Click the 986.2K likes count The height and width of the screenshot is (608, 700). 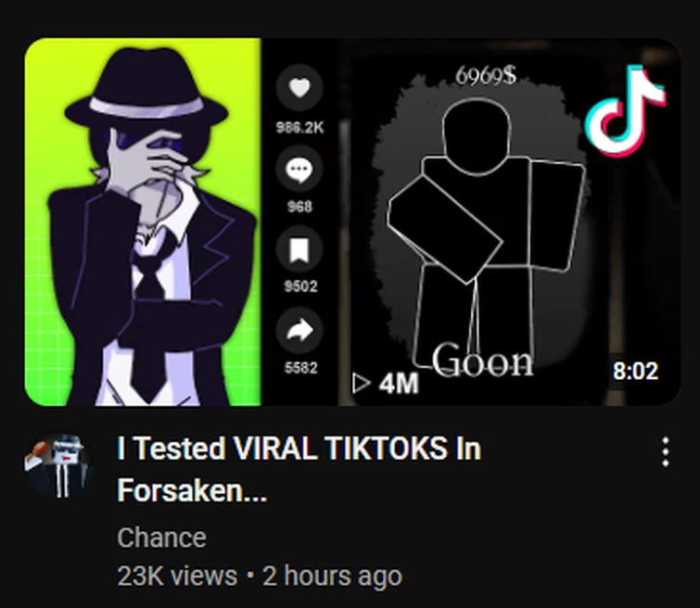(299, 128)
